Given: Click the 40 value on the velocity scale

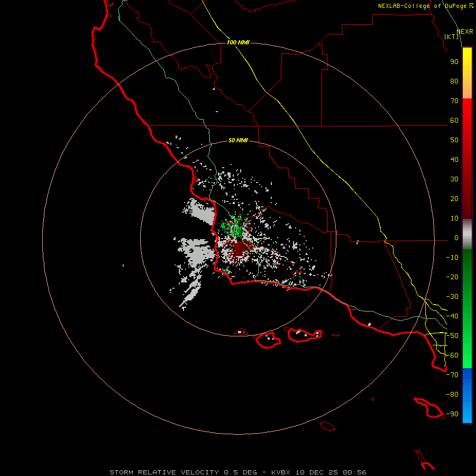Looking at the screenshot, I should 454,160.
